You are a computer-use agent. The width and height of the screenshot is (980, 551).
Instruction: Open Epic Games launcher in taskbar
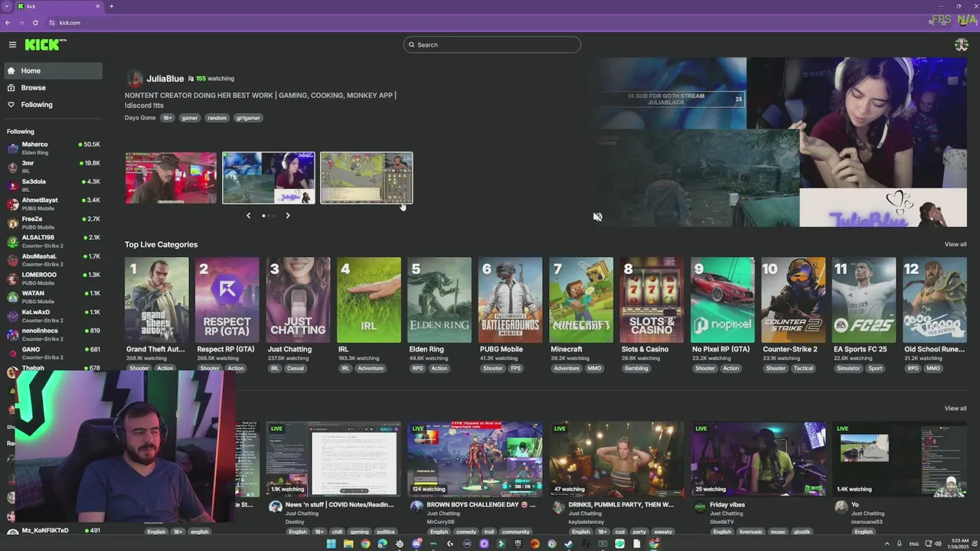pos(518,543)
